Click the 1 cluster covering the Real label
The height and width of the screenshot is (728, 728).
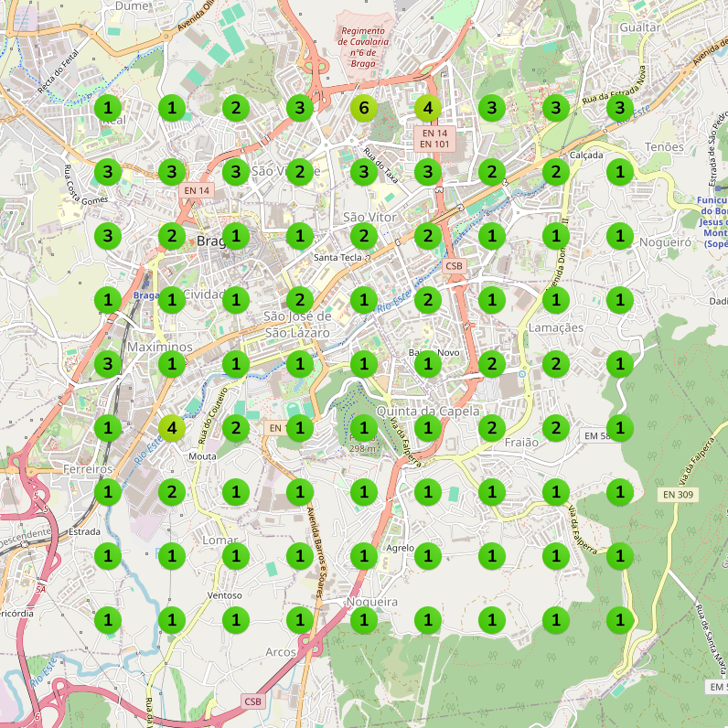(x=108, y=108)
